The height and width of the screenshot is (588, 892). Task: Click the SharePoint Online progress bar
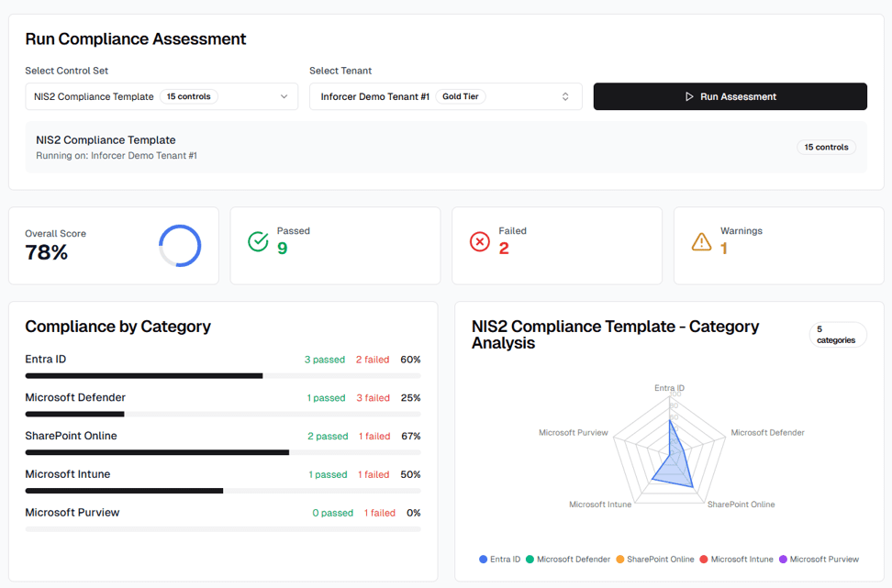tap(222, 452)
